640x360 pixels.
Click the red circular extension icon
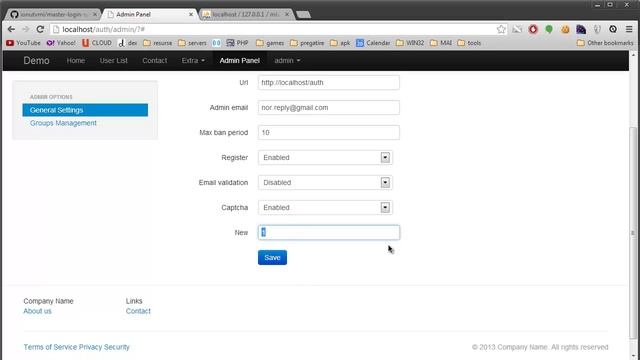533,29
